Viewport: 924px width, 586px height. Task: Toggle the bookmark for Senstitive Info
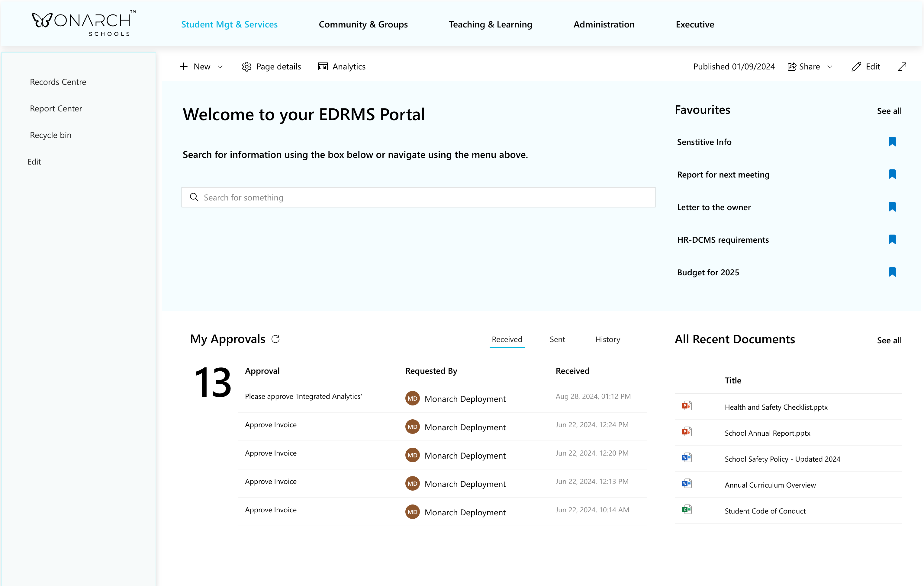[x=892, y=142]
